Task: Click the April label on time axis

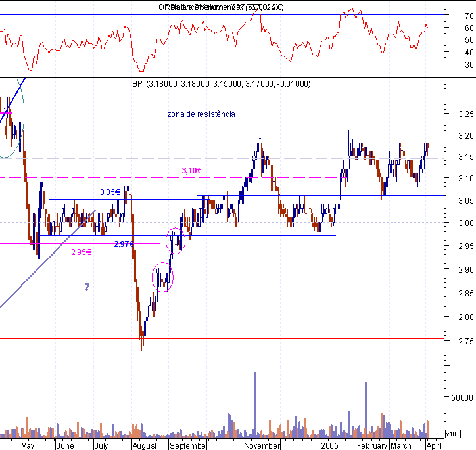Action: (434, 446)
